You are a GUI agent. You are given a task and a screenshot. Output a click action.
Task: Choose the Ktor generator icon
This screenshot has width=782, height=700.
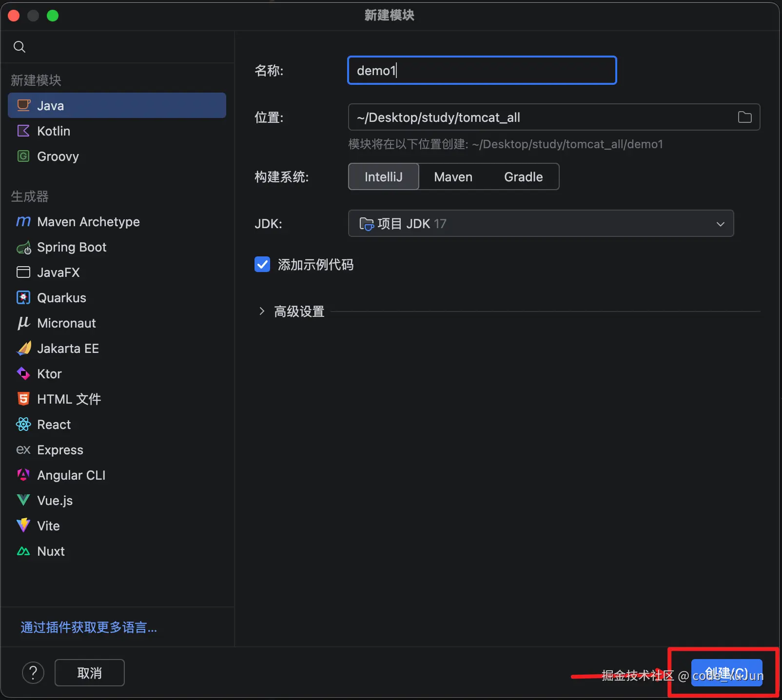coord(23,373)
